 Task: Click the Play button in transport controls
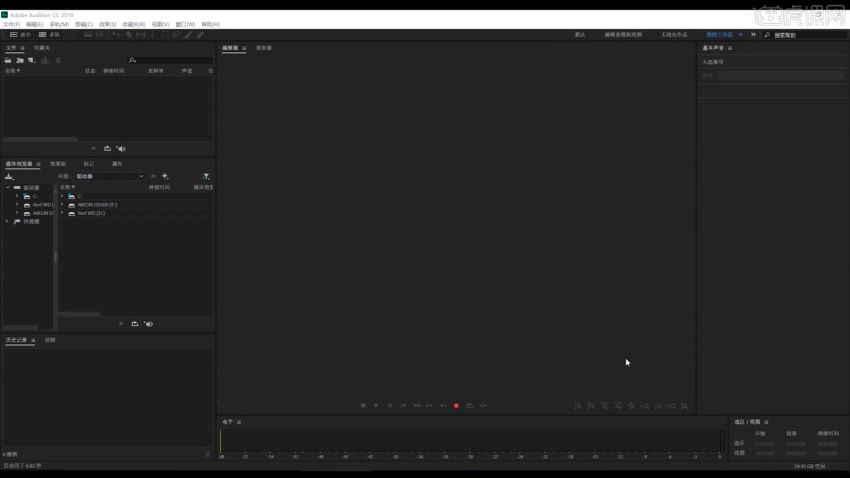[x=376, y=406]
